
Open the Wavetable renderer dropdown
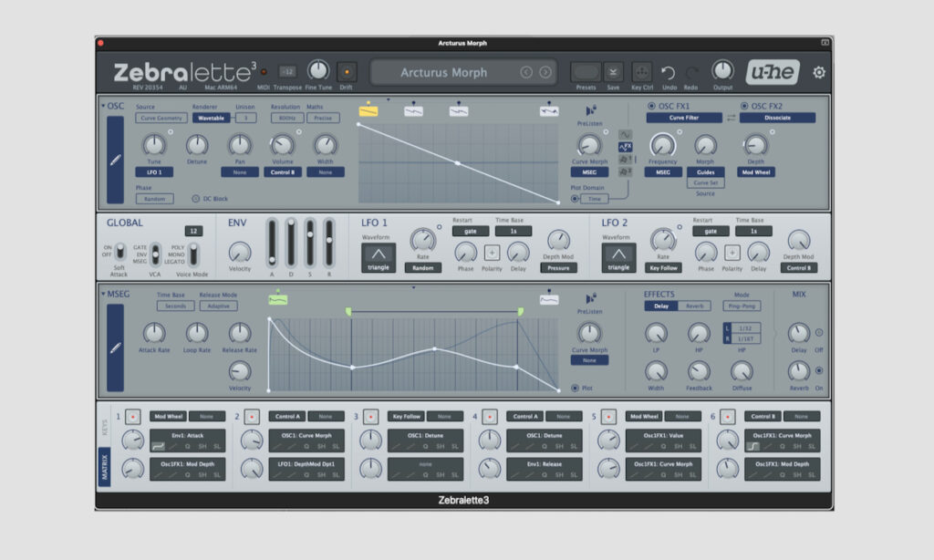pyautogui.click(x=211, y=118)
